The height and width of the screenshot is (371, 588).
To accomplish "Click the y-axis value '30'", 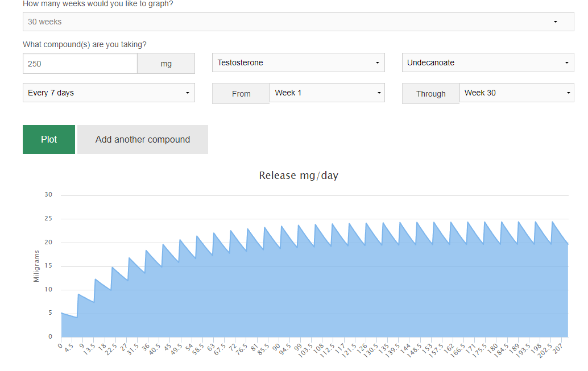I will 48,195.
